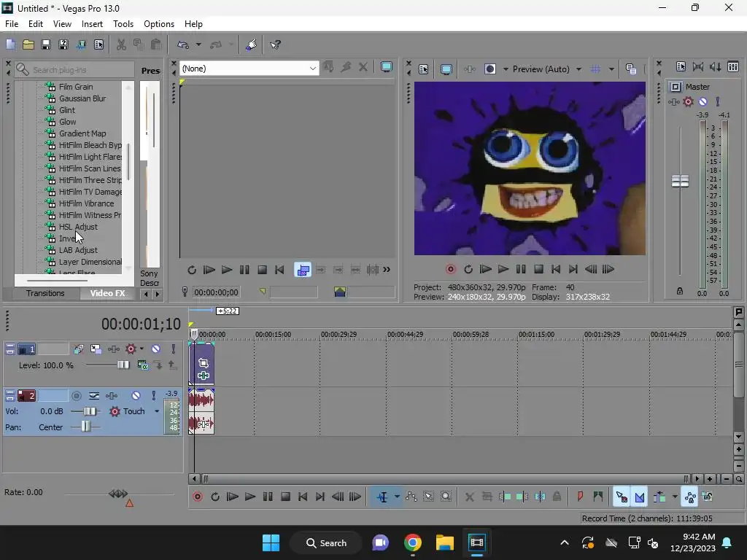Open the Insert menu

(92, 24)
